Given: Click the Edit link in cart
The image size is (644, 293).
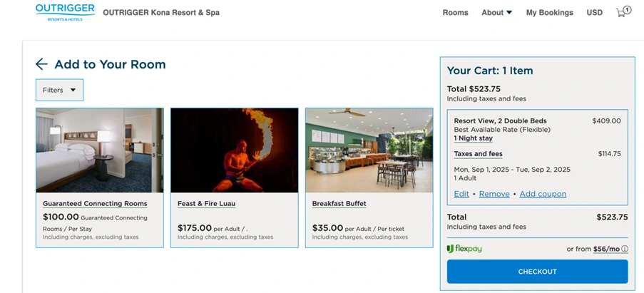Looking at the screenshot, I should pyautogui.click(x=461, y=194).
